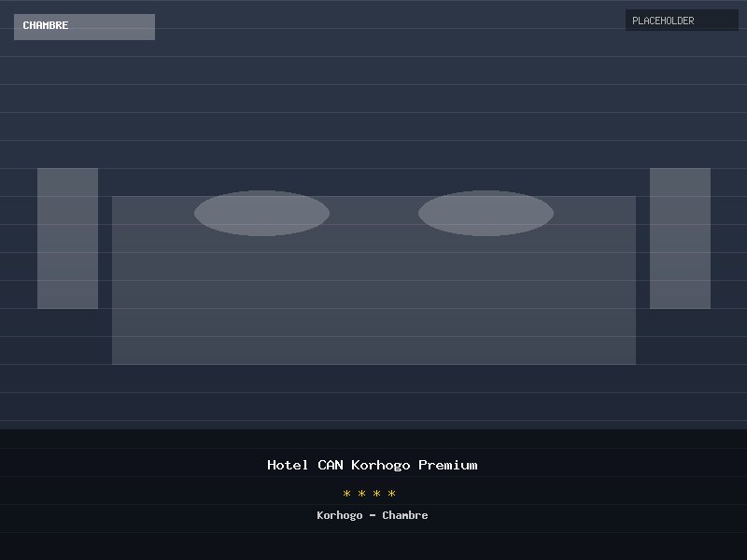
Task: Click the "Korhogo – Chambre" subtitle
Action: click(373, 515)
